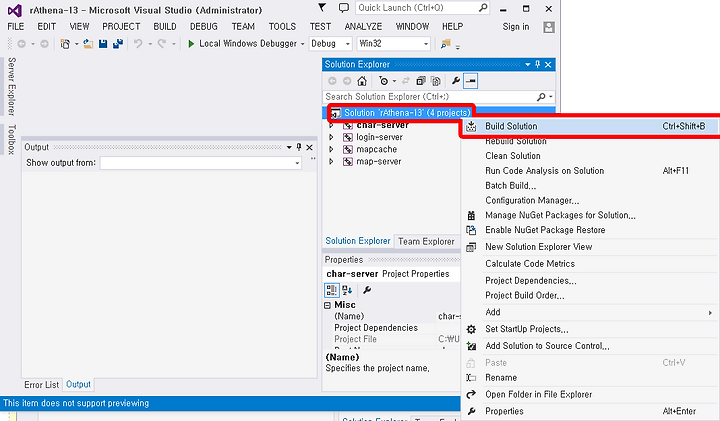Screen dimensions: 720x421
Task: Click Alphabetical sort icon in Properties
Action: pyautogui.click(x=347, y=290)
